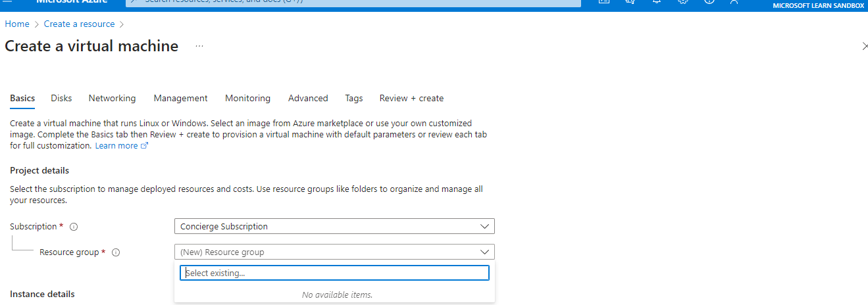This screenshot has width=868, height=305.
Task: Click the MICROSOFT LEARN SANDBOX label
Action: [817, 6]
